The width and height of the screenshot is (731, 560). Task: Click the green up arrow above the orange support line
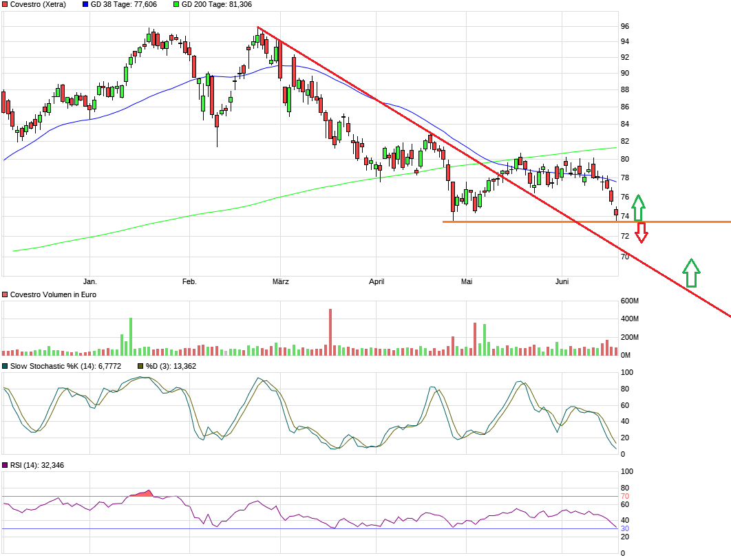(x=638, y=207)
